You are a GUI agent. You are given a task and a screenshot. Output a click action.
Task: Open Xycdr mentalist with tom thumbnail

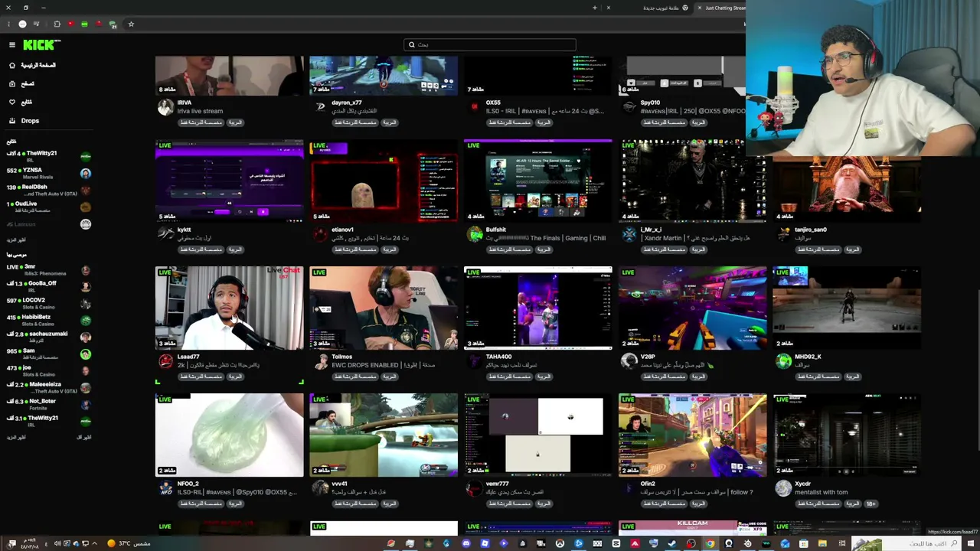[x=847, y=435]
